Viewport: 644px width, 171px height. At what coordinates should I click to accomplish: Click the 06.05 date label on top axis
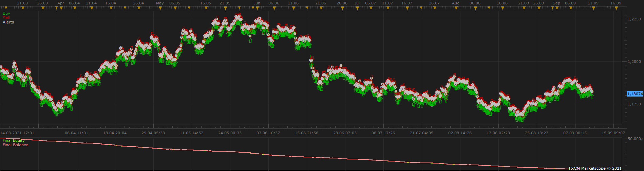click(x=174, y=3)
